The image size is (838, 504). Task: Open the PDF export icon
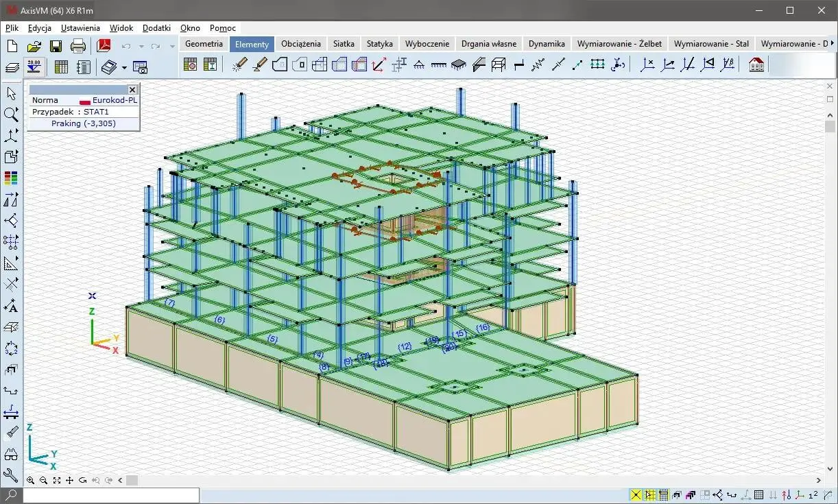[104, 46]
